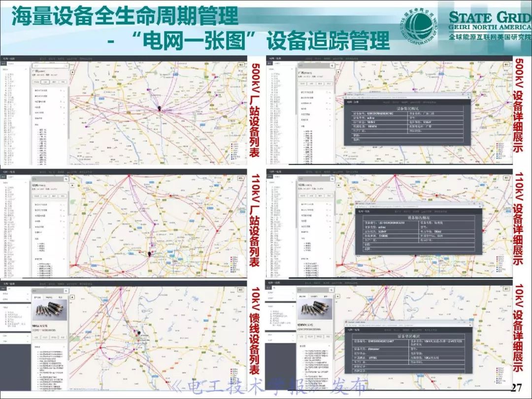Expand first info section chevron in 500kV station list
The image size is (532, 399).
[x=65, y=91]
